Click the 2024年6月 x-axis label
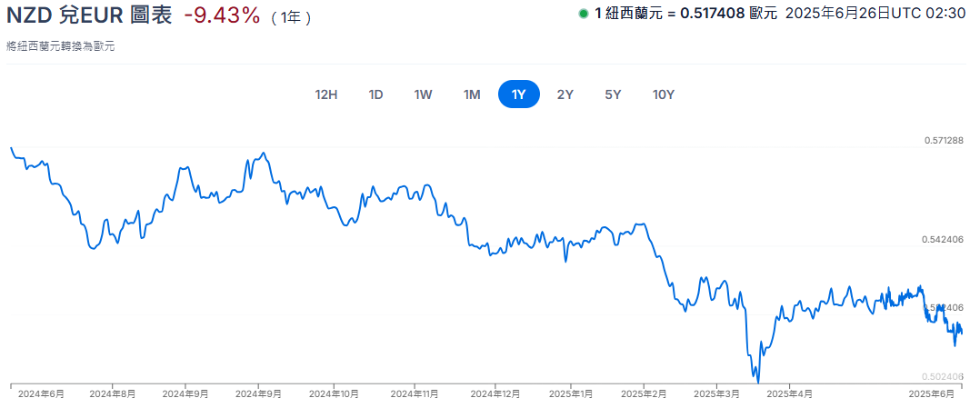This screenshot has width=980, height=408. (41, 394)
